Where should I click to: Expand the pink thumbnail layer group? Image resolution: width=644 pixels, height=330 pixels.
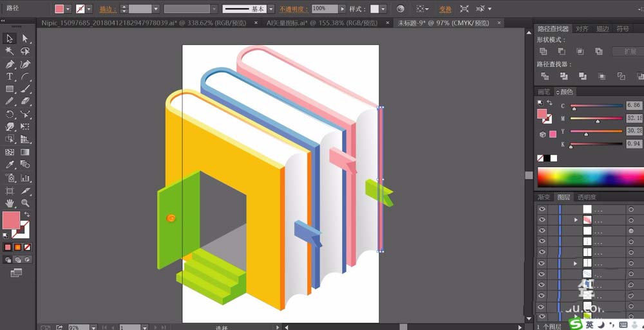coord(576,220)
